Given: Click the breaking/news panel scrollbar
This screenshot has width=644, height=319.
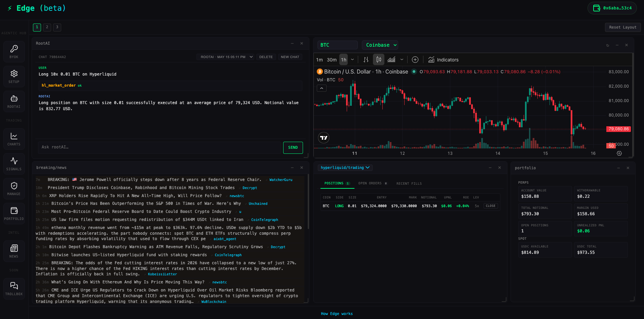Looking at the screenshot, I should pos(308,201).
